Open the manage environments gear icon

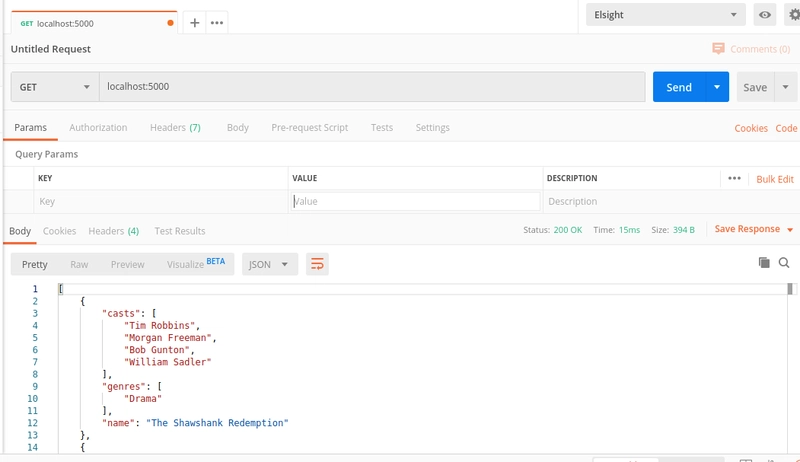[x=794, y=15]
